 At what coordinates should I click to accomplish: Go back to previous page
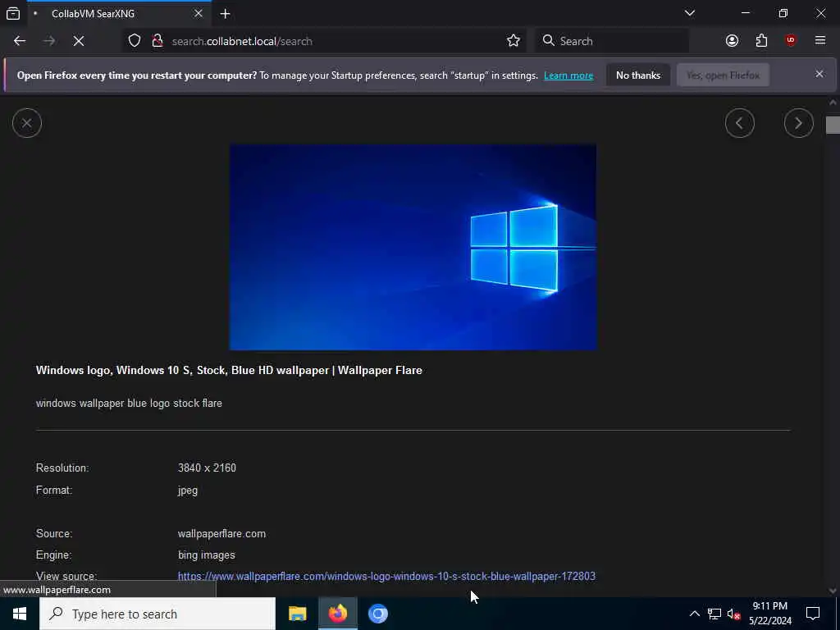click(20, 41)
